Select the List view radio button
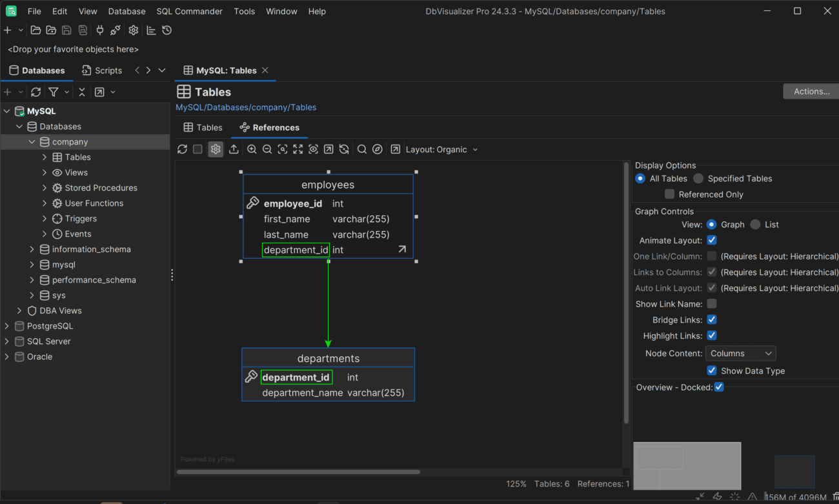The image size is (839, 504). pyautogui.click(x=755, y=225)
